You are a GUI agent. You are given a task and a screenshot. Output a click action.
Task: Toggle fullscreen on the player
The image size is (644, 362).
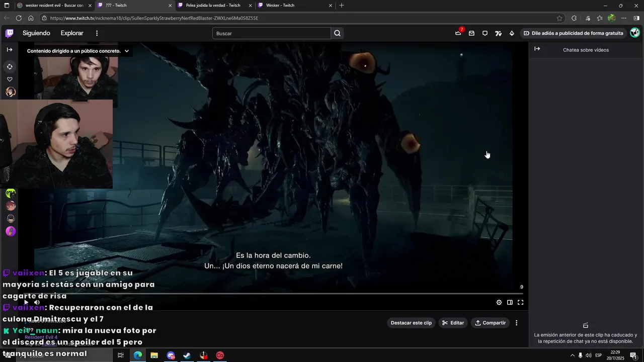tap(521, 302)
